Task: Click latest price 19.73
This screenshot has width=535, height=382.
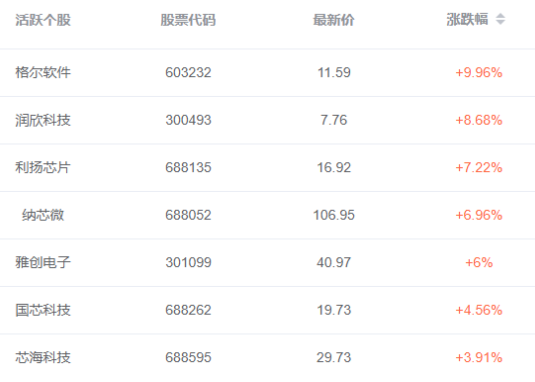Action: [x=334, y=310]
